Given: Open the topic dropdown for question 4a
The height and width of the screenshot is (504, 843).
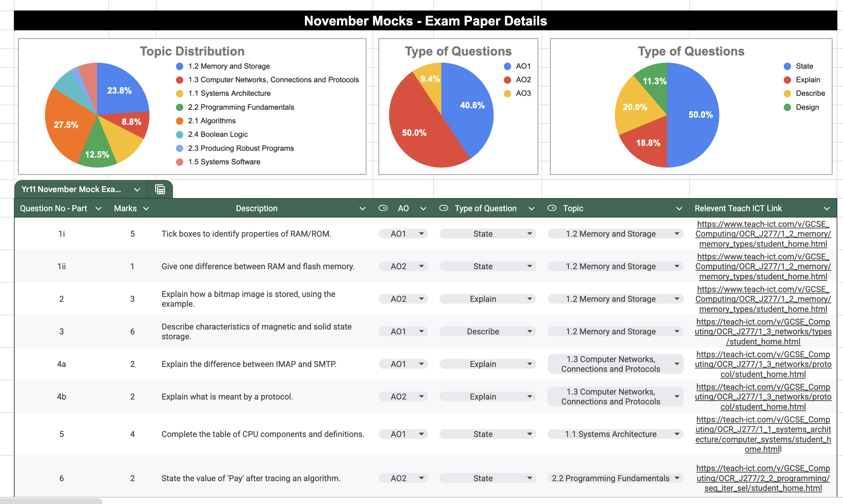Looking at the screenshot, I should [615, 364].
